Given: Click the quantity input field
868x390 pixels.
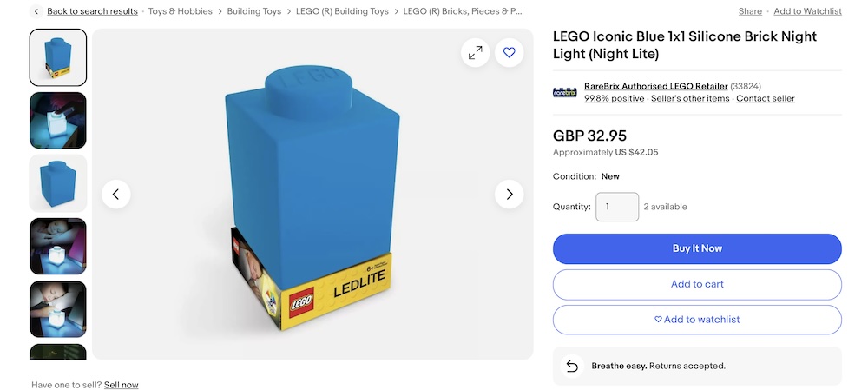Looking at the screenshot, I should click(x=617, y=207).
